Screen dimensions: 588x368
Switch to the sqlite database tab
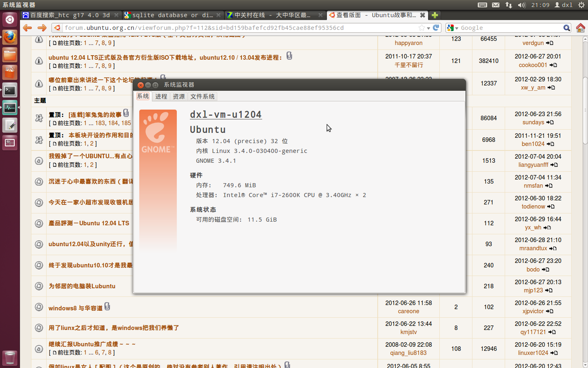(x=173, y=15)
